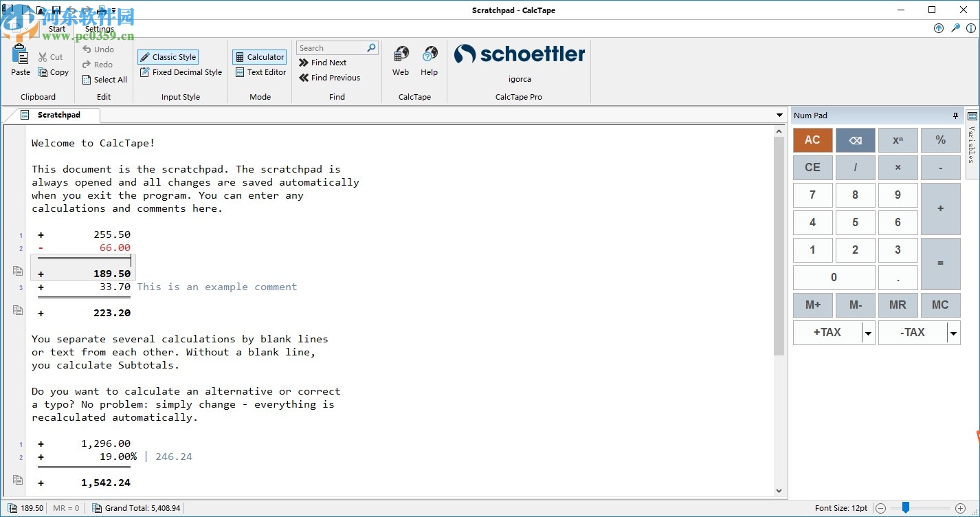The height and width of the screenshot is (517, 980).
Task: Click the '66.00' value in the tape
Action: (x=115, y=247)
